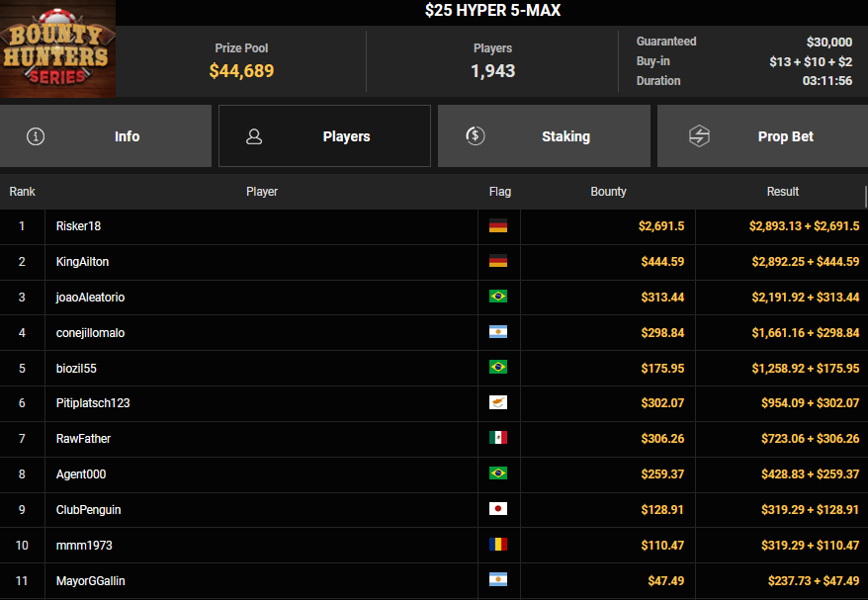Sort by the Rank column header
The height and width of the screenshot is (600, 868).
click(23, 192)
